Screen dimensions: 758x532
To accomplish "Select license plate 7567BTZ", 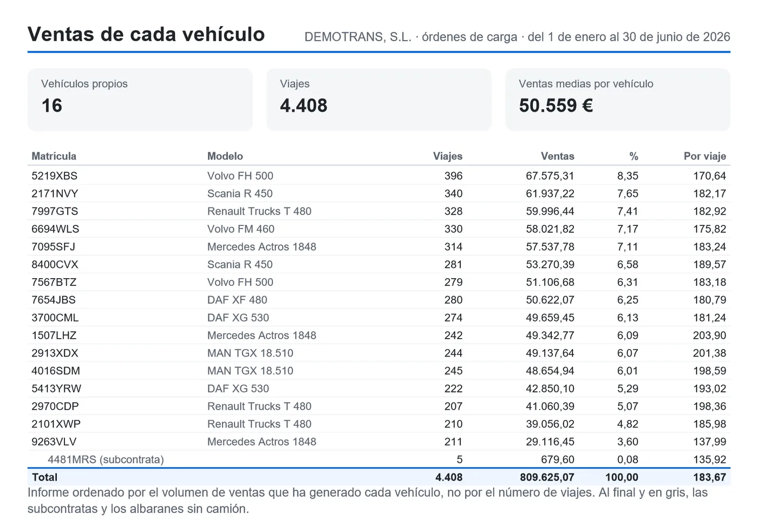I will coord(54,283).
